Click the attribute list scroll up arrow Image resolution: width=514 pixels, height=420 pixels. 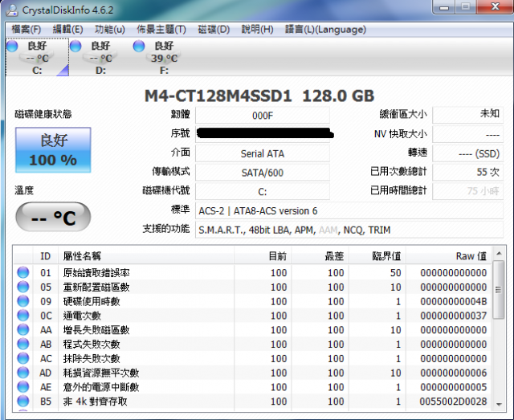(x=499, y=253)
